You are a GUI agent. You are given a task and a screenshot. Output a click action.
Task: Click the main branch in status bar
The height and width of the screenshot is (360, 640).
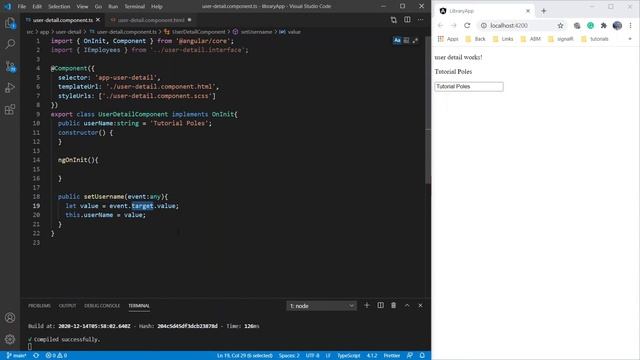tap(16, 356)
